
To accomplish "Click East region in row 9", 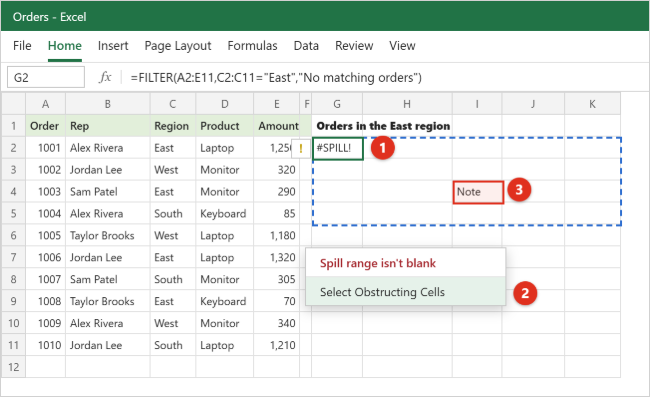I will click(x=173, y=301).
